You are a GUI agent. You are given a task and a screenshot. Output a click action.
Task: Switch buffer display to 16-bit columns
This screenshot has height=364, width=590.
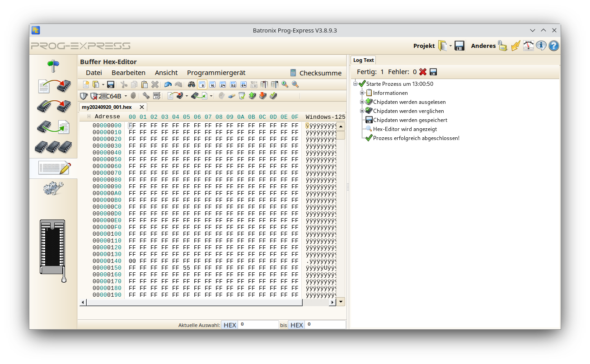click(212, 84)
